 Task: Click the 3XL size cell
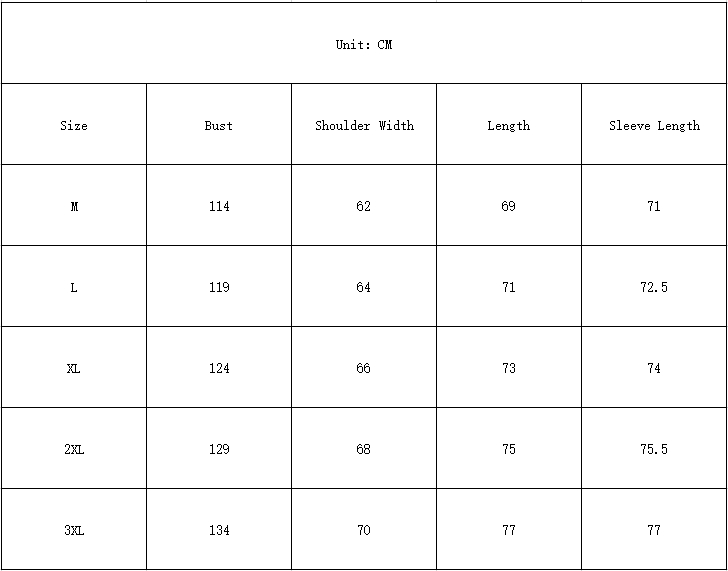point(74,531)
